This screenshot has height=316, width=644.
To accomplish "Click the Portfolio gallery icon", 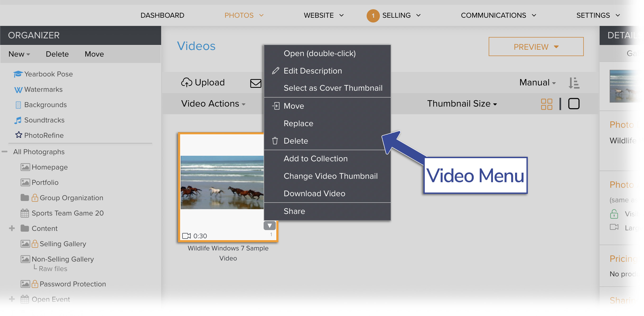I will point(25,182).
